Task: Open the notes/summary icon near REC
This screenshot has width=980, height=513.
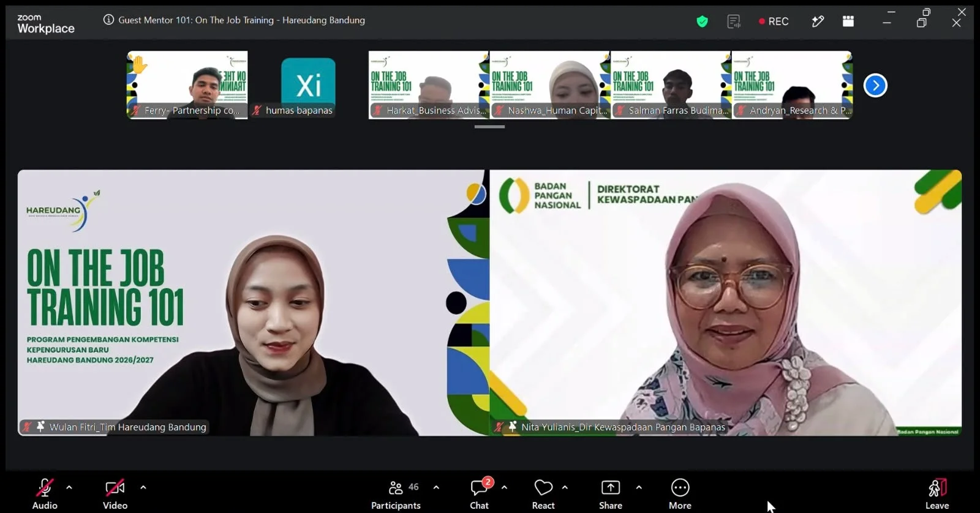Action: tap(733, 21)
